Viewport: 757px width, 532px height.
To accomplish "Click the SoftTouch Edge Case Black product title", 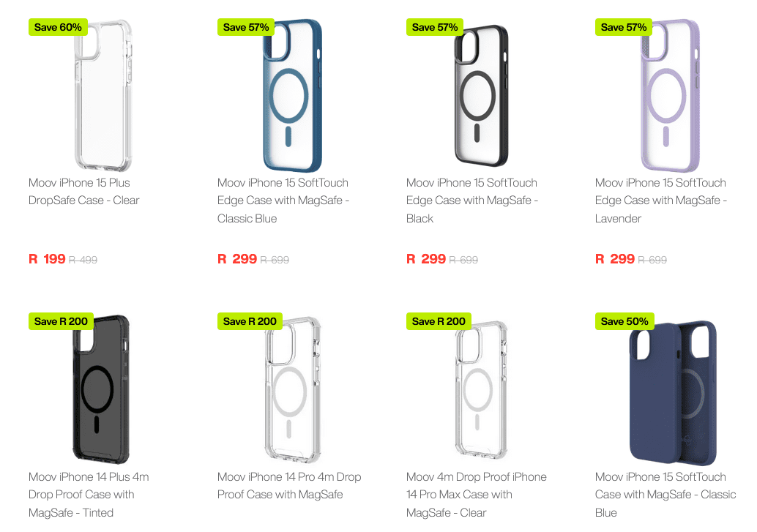I will (471, 201).
